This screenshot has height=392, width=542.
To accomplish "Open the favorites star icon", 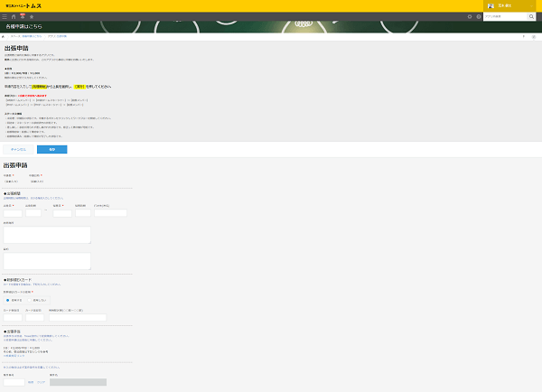I will tap(32, 16).
